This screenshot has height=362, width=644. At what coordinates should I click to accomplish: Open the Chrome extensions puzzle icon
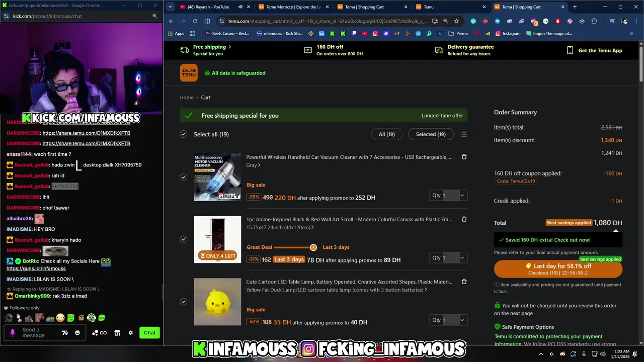(x=594, y=21)
